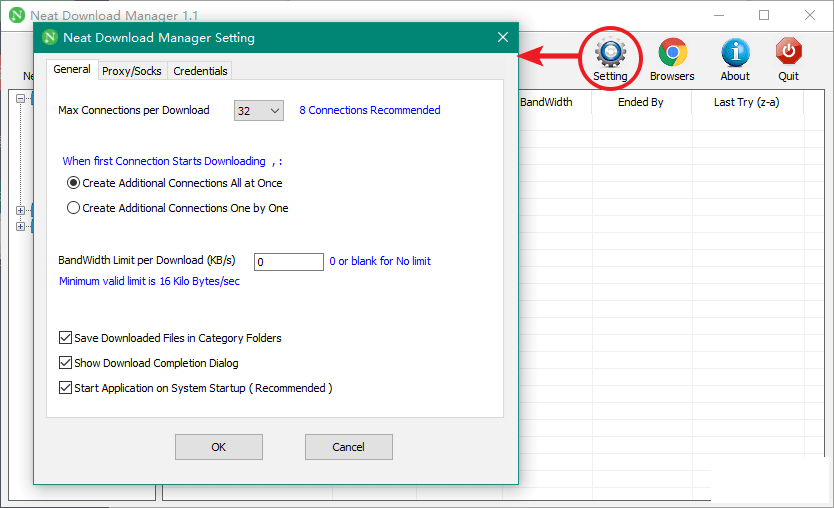Click the BandWidth column header
The height and width of the screenshot is (508, 834).
click(547, 102)
